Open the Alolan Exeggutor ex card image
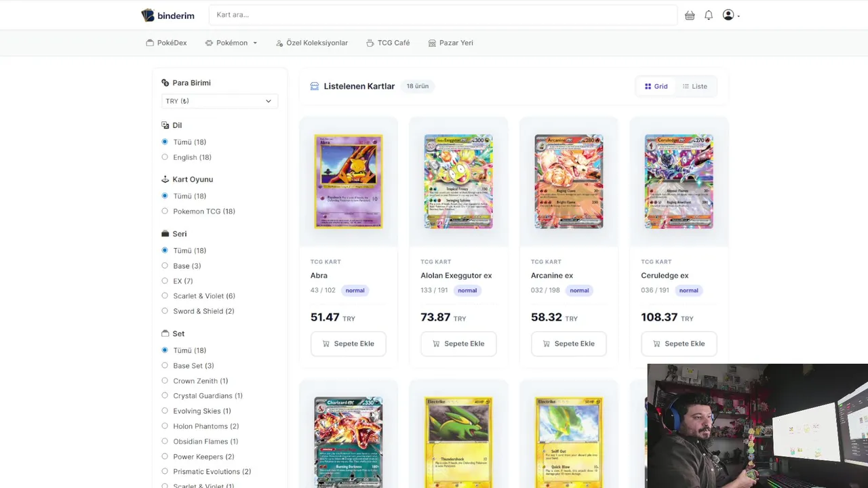This screenshot has height=488, width=868. [x=458, y=181]
